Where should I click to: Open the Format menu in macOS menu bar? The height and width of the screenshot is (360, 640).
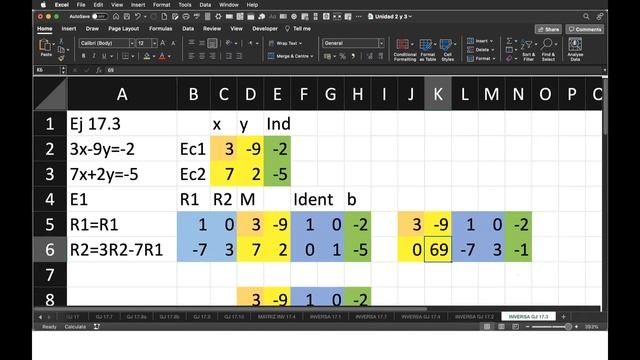point(162,5)
